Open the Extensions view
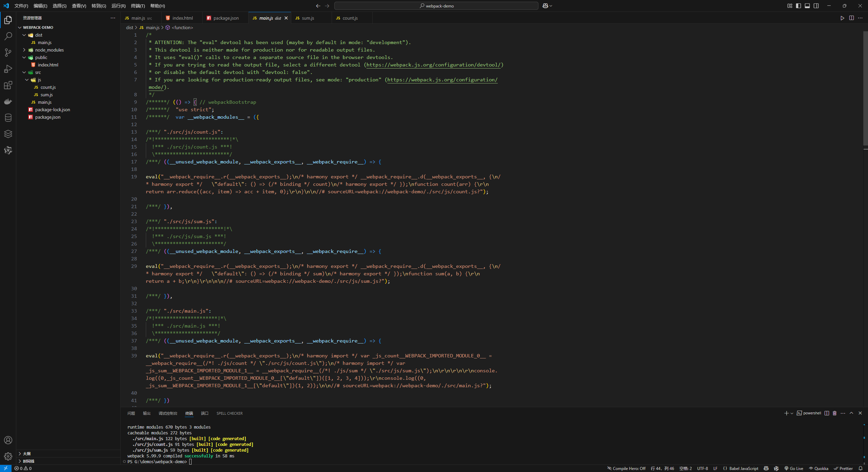This screenshot has height=472, width=868. [8, 85]
